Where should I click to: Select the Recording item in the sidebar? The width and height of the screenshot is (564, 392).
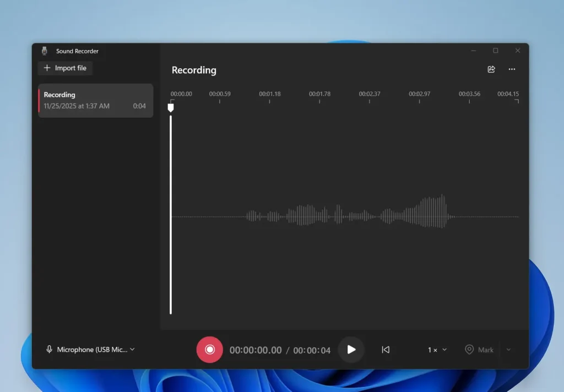(95, 100)
